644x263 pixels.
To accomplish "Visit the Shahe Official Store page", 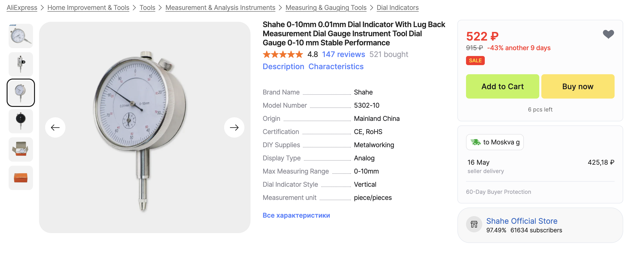I will click(x=522, y=221).
